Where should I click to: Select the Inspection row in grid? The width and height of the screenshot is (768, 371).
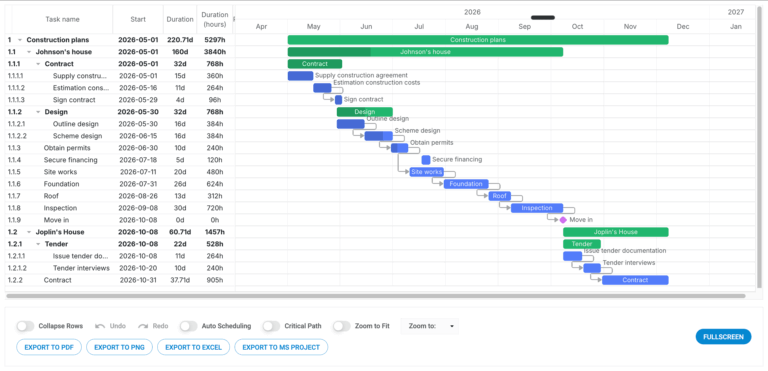coord(120,208)
